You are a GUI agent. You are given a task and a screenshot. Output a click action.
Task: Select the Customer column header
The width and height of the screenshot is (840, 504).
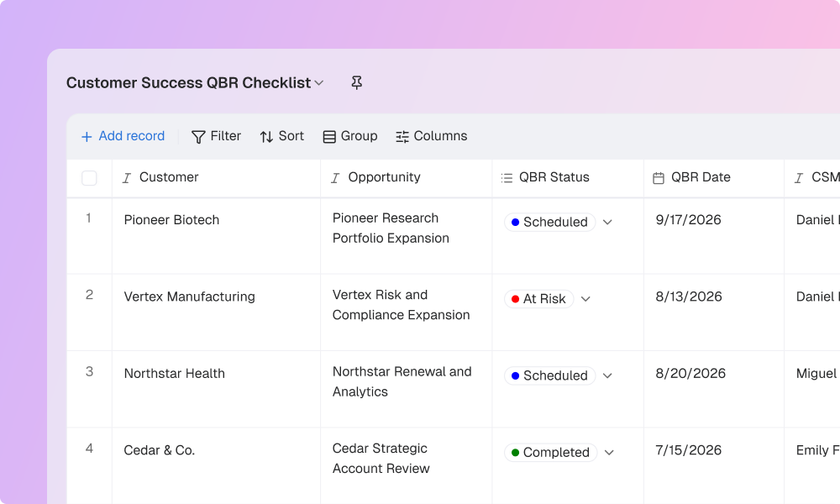[216, 178]
